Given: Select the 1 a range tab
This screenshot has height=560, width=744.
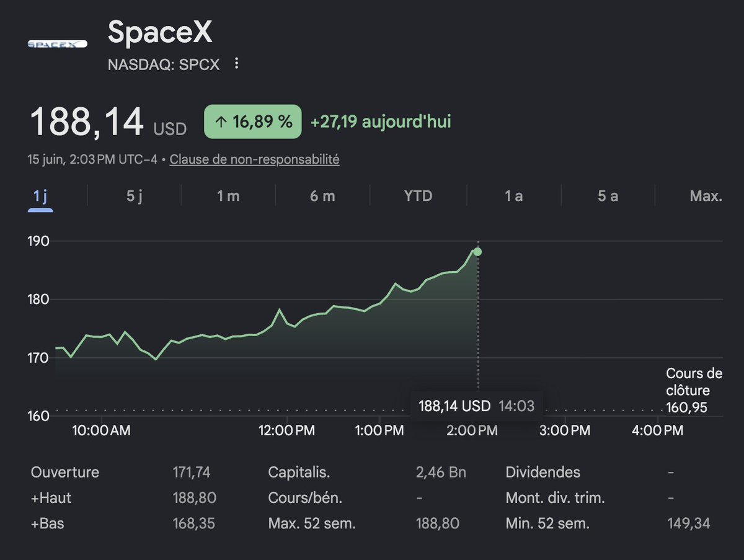Looking at the screenshot, I should [513, 196].
